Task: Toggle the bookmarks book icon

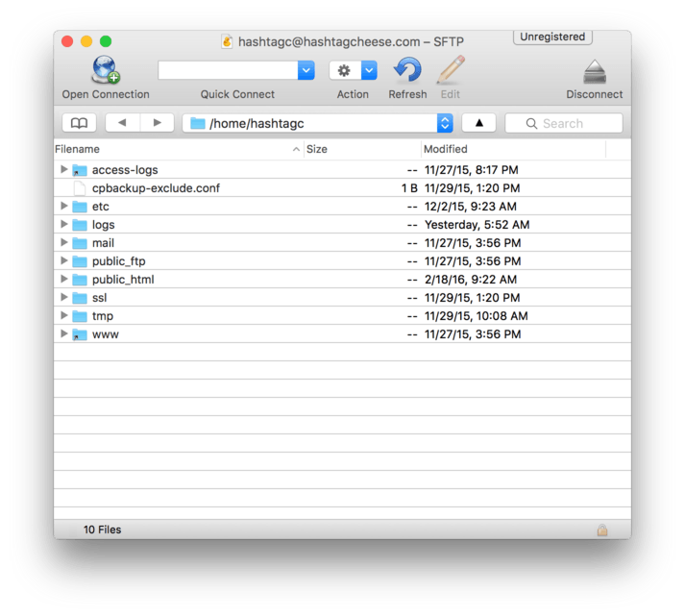Action: click(x=79, y=123)
